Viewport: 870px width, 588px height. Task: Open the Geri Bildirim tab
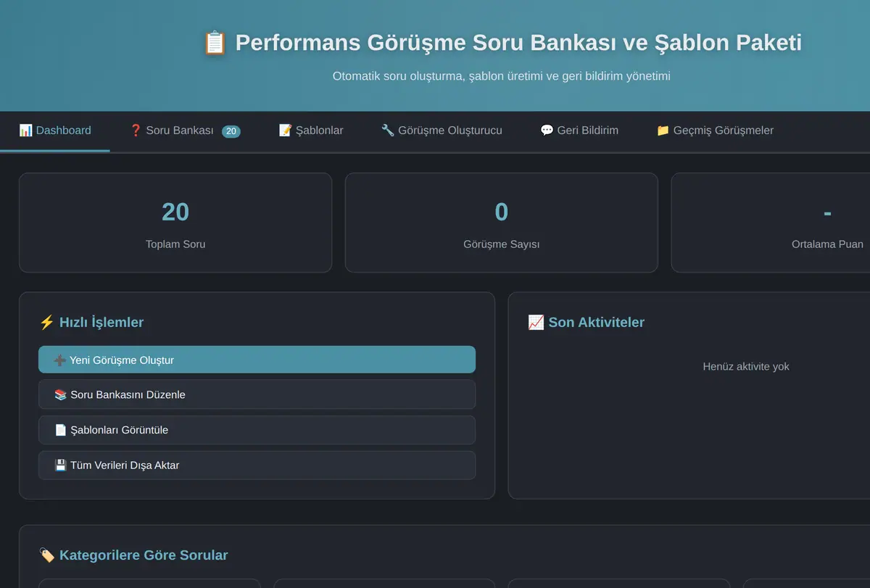coord(579,131)
